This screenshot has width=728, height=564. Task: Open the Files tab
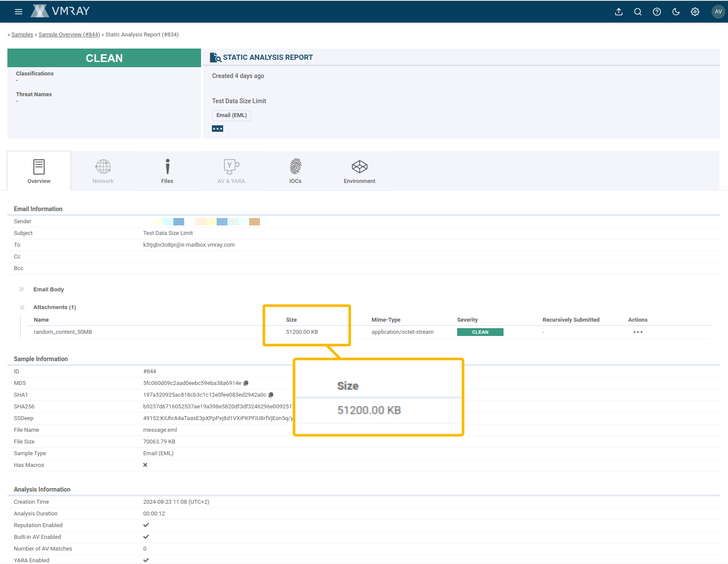pyautogui.click(x=167, y=171)
